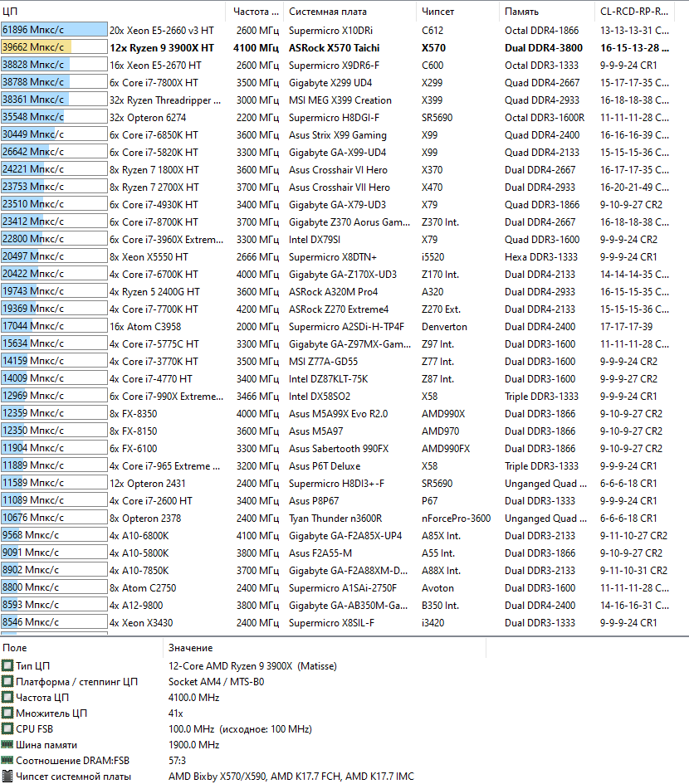Click Hexa DDR3-1333 memory cell
This screenshot has height=784, width=689.
tap(541, 257)
